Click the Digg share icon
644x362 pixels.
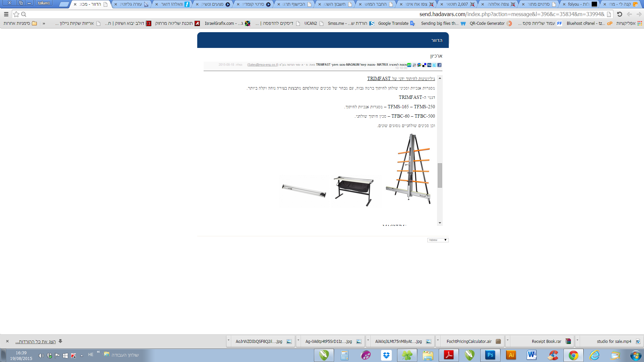429,65
